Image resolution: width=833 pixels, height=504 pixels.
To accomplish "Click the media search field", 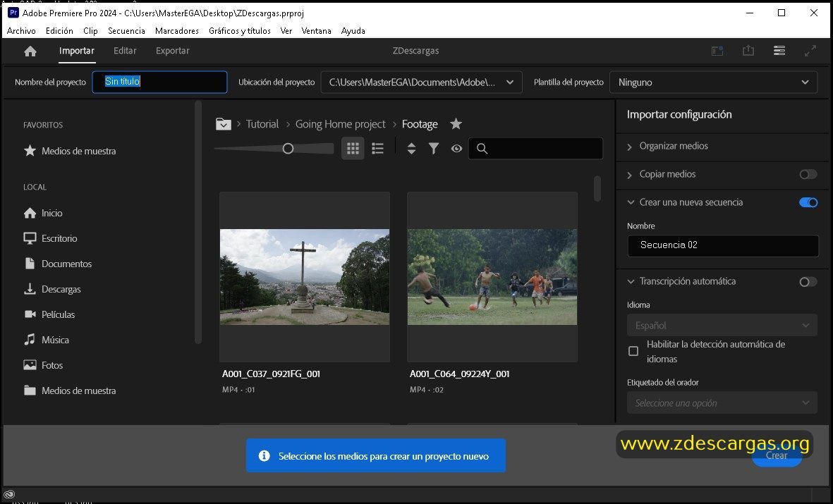I will pyautogui.click(x=535, y=149).
